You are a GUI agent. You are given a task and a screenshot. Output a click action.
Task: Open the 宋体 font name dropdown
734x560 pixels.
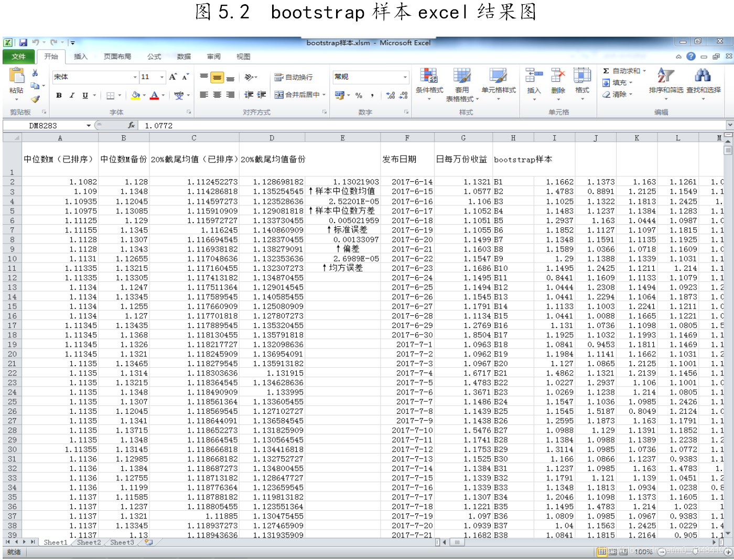point(135,77)
